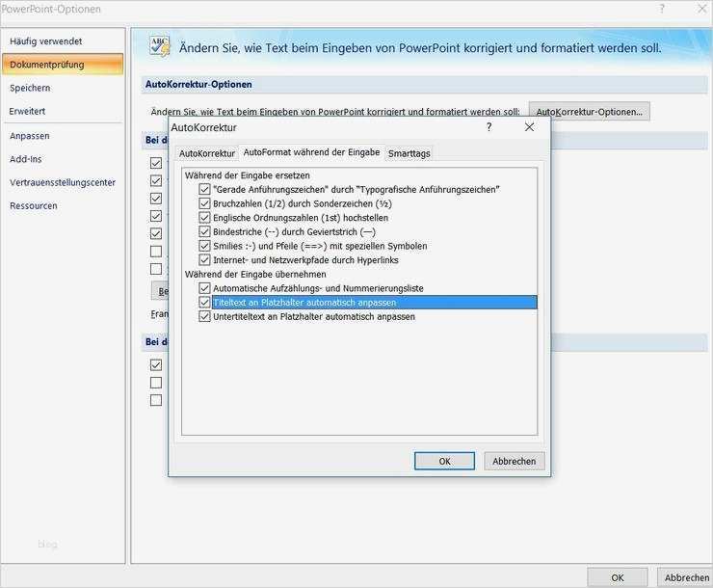Uncheck Titeltext an Platzhalter automatisch anpassen
713x588 pixels.
pyautogui.click(x=204, y=302)
